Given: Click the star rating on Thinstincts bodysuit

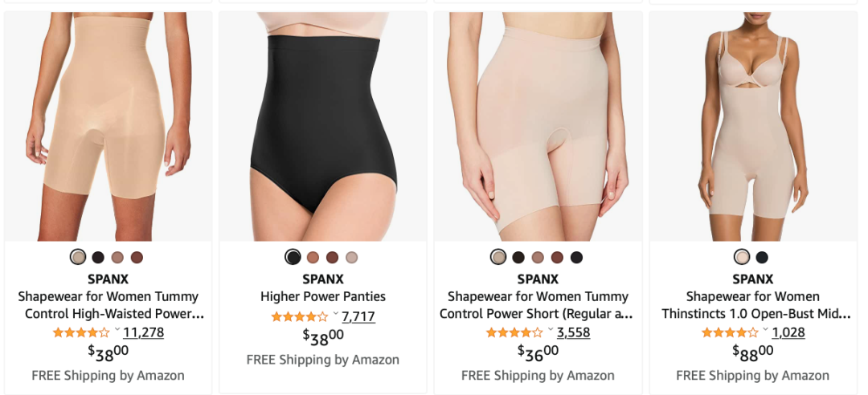Looking at the screenshot, I should tap(730, 332).
